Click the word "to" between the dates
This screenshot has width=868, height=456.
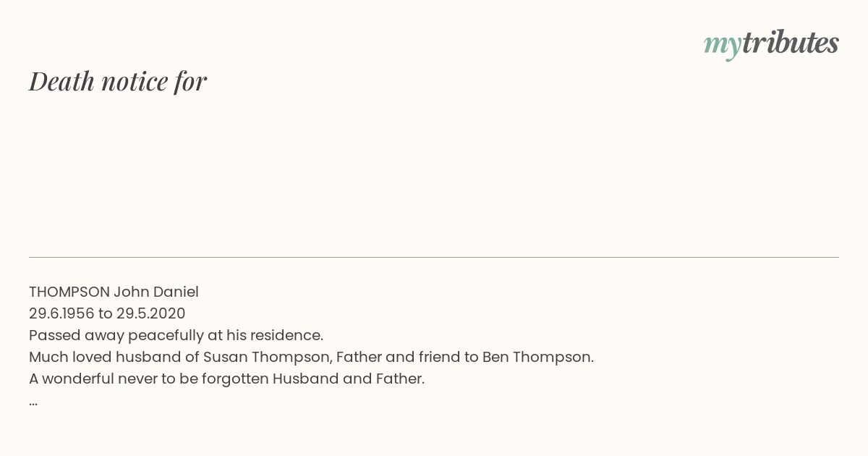click(x=106, y=313)
